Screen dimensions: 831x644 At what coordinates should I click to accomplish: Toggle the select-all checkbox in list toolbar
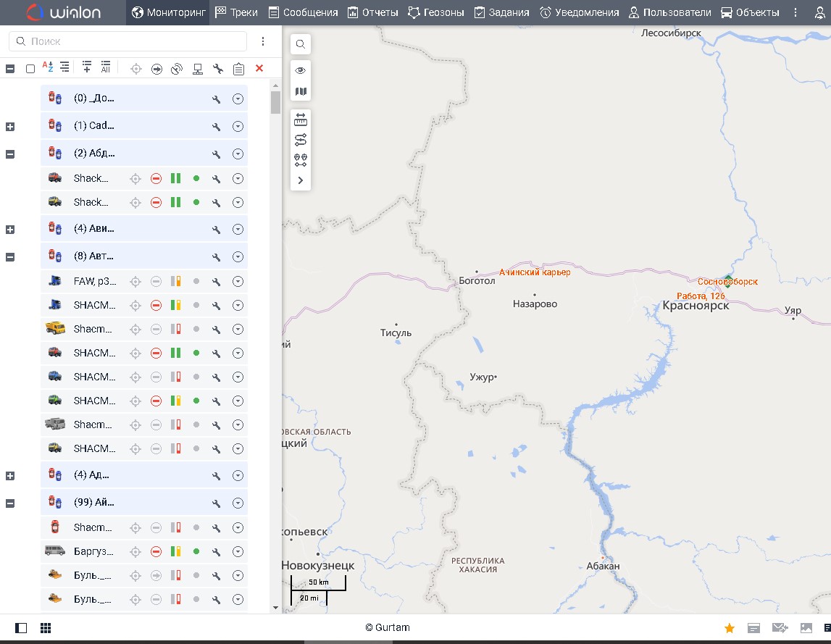pyautogui.click(x=30, y=69)
